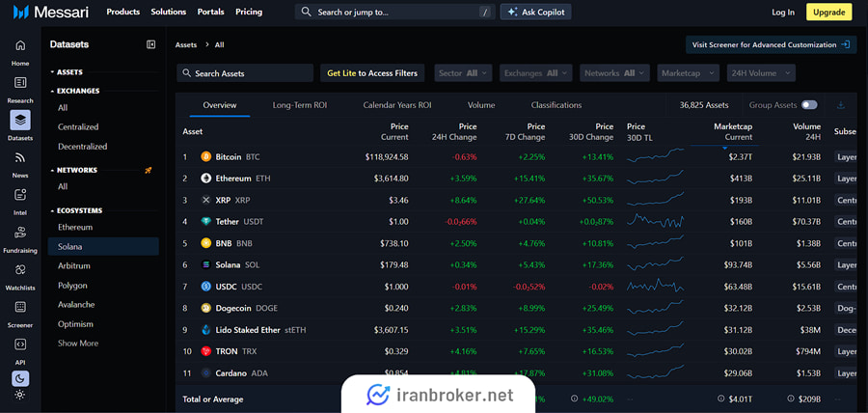Open the Marketcap filter dropdown
868x413 pixels.
point(688,73)
